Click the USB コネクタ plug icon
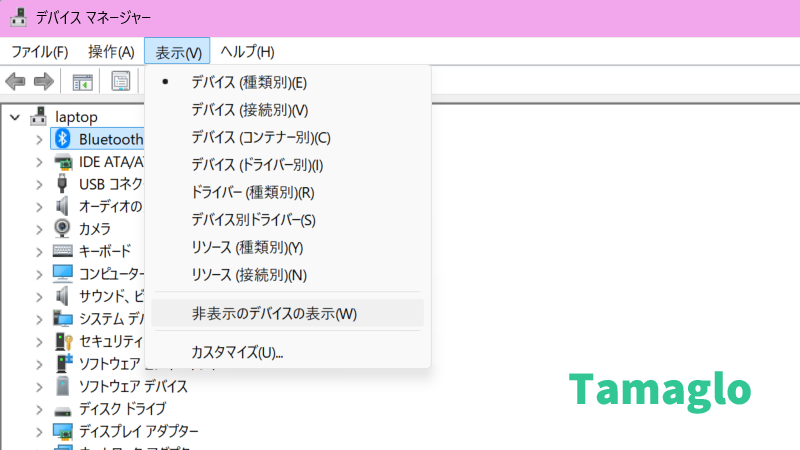The image size is (800, 450). [x=62, y=183]
